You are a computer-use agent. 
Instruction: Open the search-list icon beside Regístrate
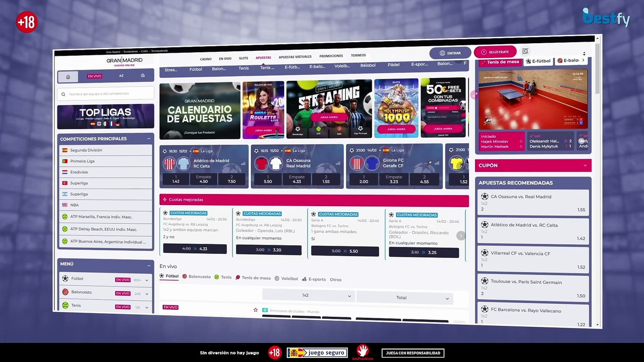pos(525,51)
